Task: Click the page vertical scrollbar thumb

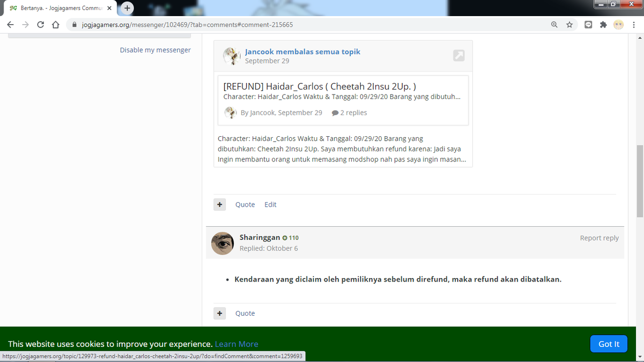Action: tap(640, 183)
